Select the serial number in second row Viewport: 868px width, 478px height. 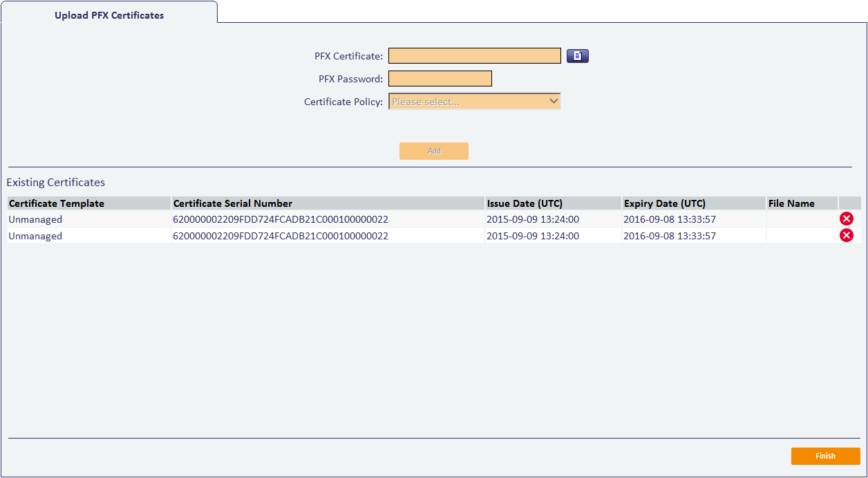tap(281, 236)
